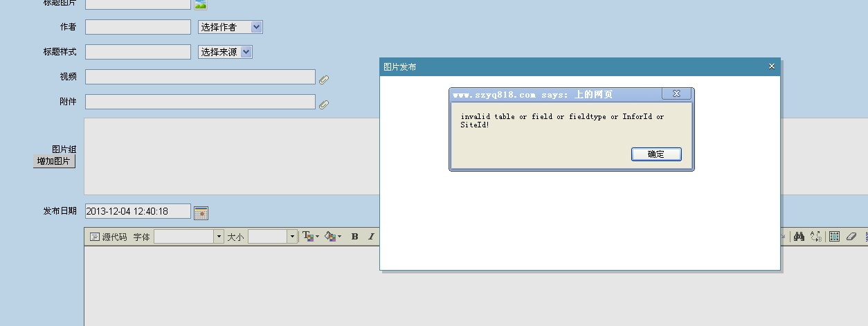The height and width of the screenshot is (326, 868).
Task: Click the 源代码 source view button
Action: (109, 237)
